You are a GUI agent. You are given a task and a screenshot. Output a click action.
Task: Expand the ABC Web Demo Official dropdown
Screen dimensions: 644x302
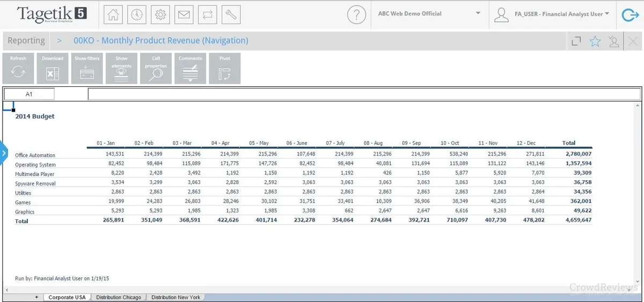[x=429, y=14]
